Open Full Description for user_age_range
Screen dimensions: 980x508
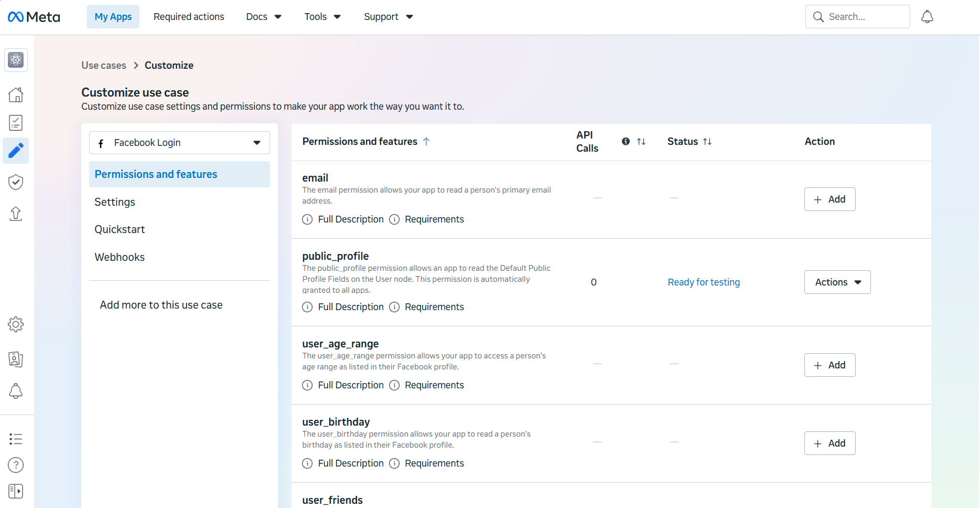point(351,385)
